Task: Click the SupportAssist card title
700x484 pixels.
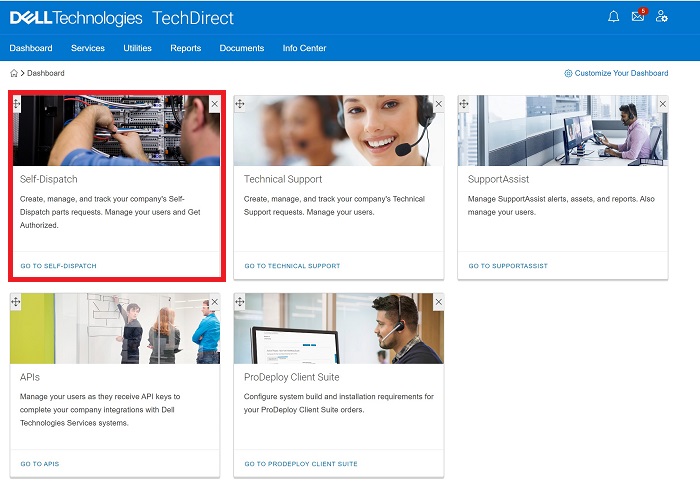Action: (x=498, y=179)
